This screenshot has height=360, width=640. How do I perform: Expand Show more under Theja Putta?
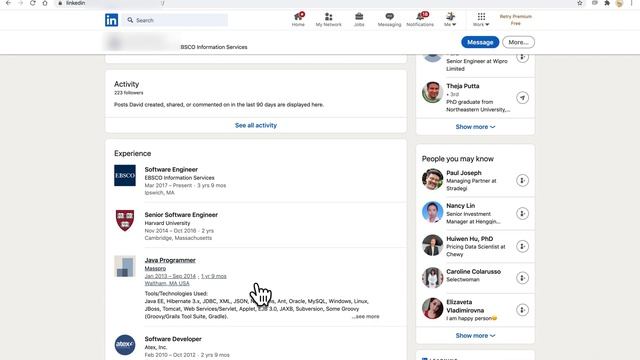(475, 127)
